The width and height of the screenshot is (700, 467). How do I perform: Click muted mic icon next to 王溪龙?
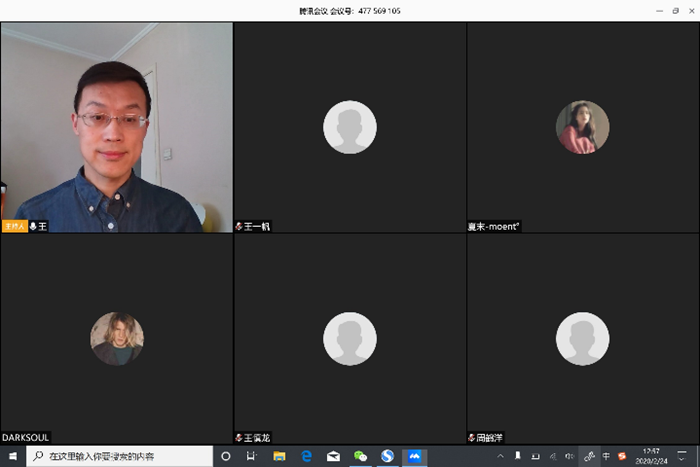tap(239, 438)
